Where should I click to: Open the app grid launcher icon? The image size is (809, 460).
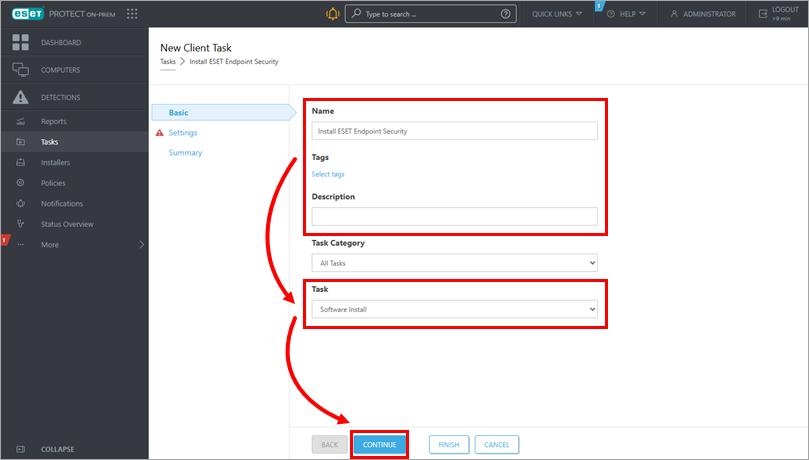pos(132,14)
